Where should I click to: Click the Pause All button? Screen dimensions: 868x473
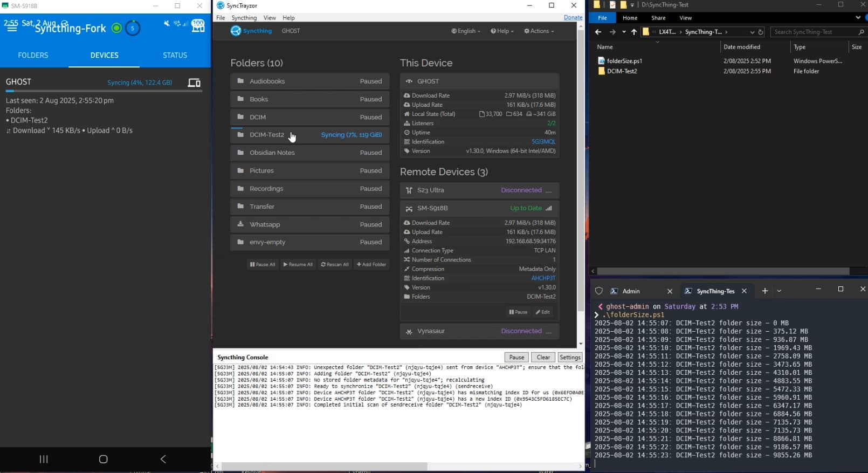pos(263,264)
